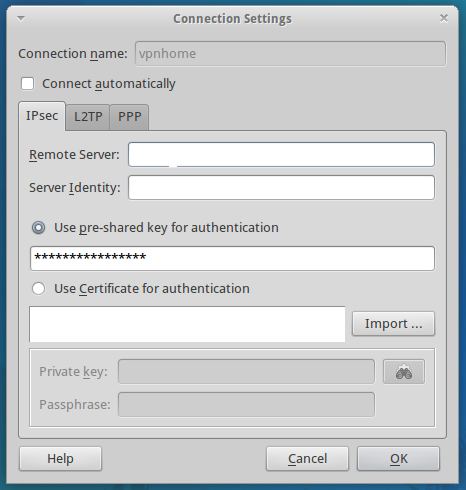Enable Connect automatically checkbox
This screenshot has height=490, width=466.
pyautogui.click(x=27, y=84)
